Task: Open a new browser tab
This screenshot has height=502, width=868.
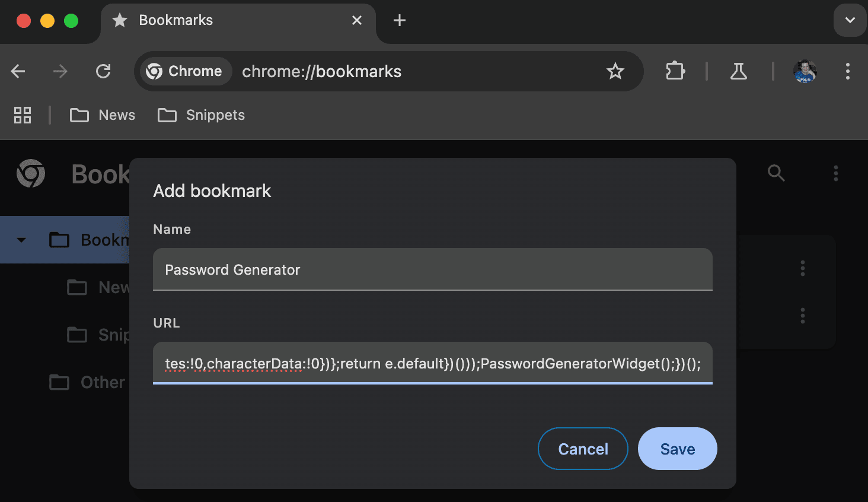Action: (398, 20)
